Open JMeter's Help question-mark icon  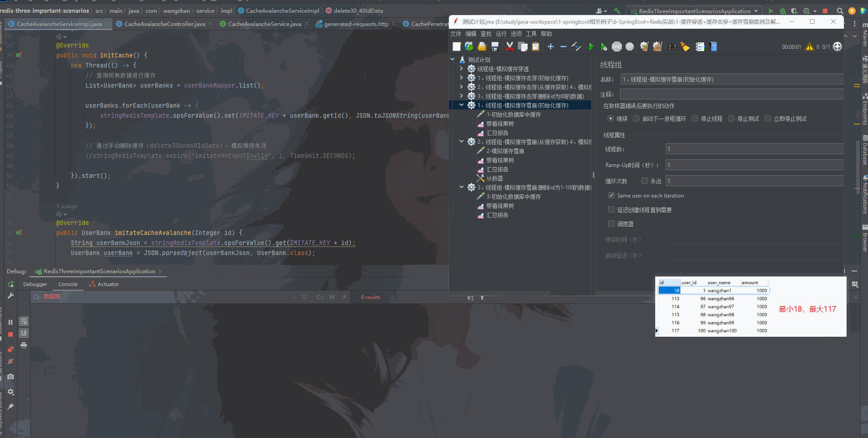click(x=714, y=47)
